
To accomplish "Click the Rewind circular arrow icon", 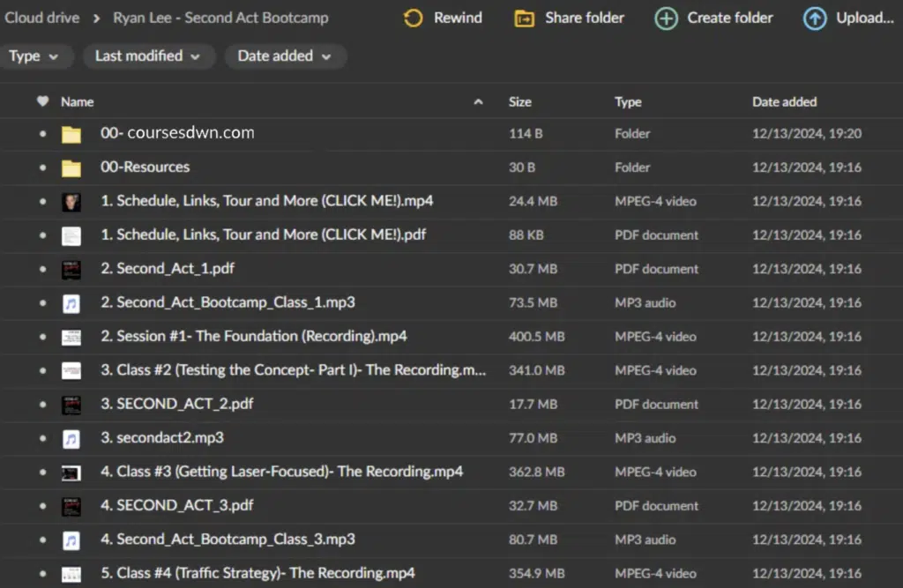I will coord(413,18).
